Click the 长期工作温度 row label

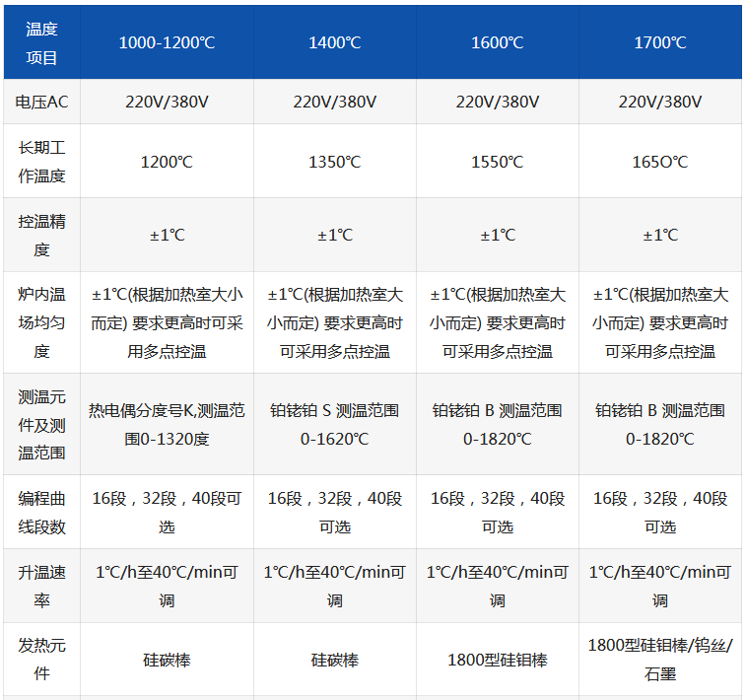point(41,161)
